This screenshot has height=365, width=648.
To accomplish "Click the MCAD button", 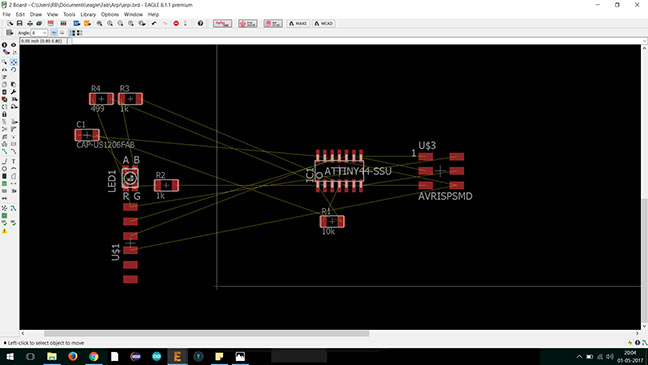I will click(x=324, y=24).
